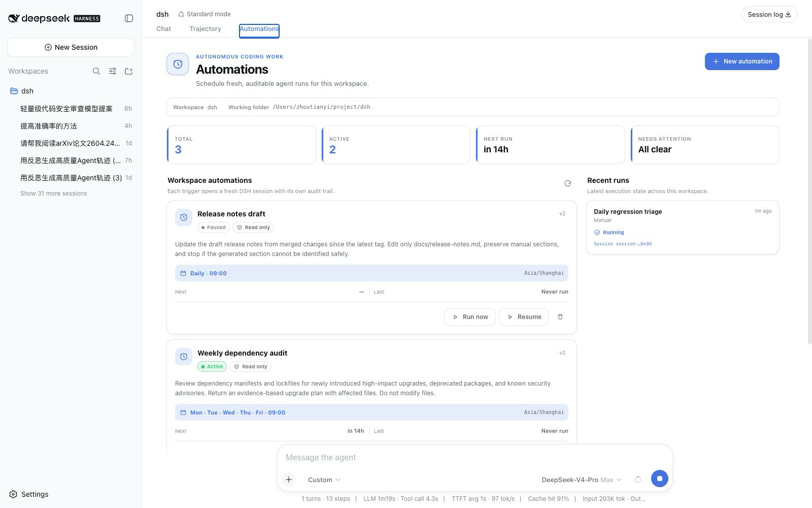Viewport: 812px width, 508px height.
Task: Open session 请帮我阅读arXiv论文2604.24...
Action: point(70,143)
